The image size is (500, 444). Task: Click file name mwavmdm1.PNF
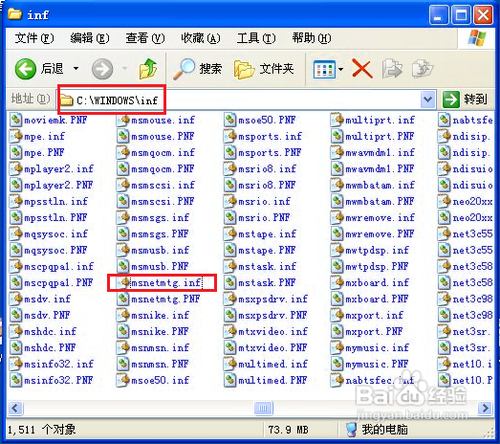[x=380, y=169]
